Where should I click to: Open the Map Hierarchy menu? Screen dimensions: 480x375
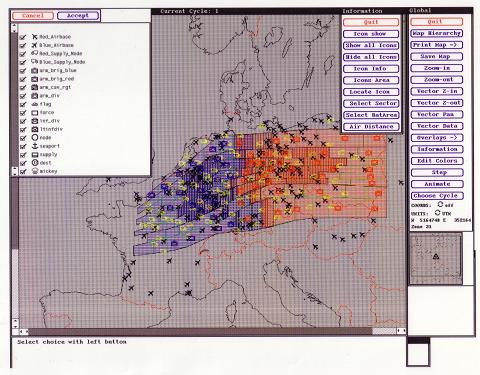pyautogui.click(x=436, y=33)
